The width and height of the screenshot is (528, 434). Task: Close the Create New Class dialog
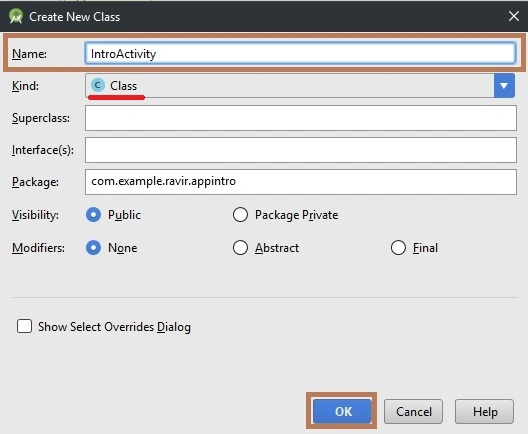click(514, 16)
